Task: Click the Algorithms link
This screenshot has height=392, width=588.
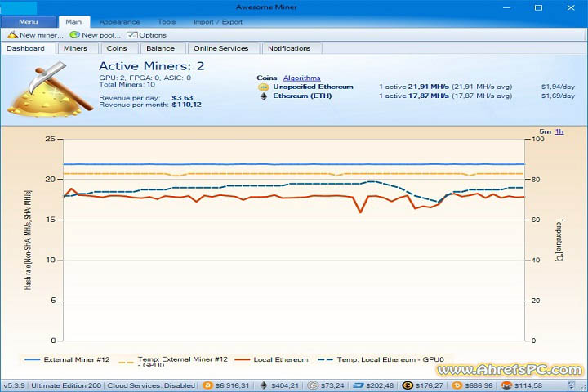Action: [302, 78]
